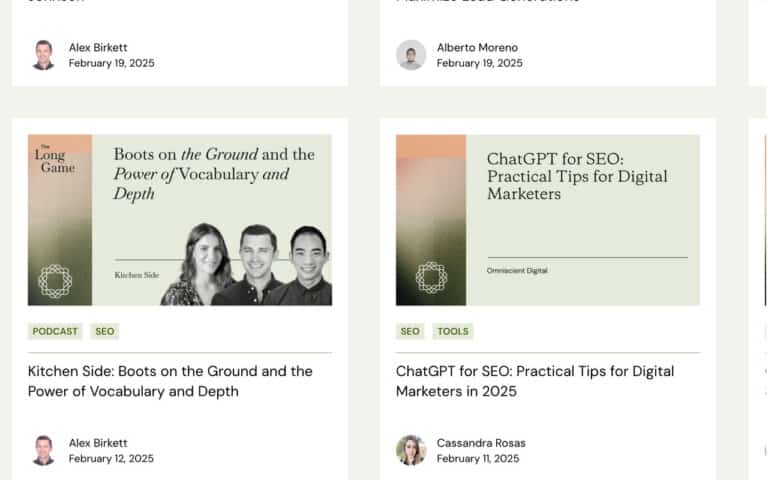This screenshot has height=480, width=768.
Task: Select the SEO tag under ChatGPT post
Action: (x=410, y=332)
